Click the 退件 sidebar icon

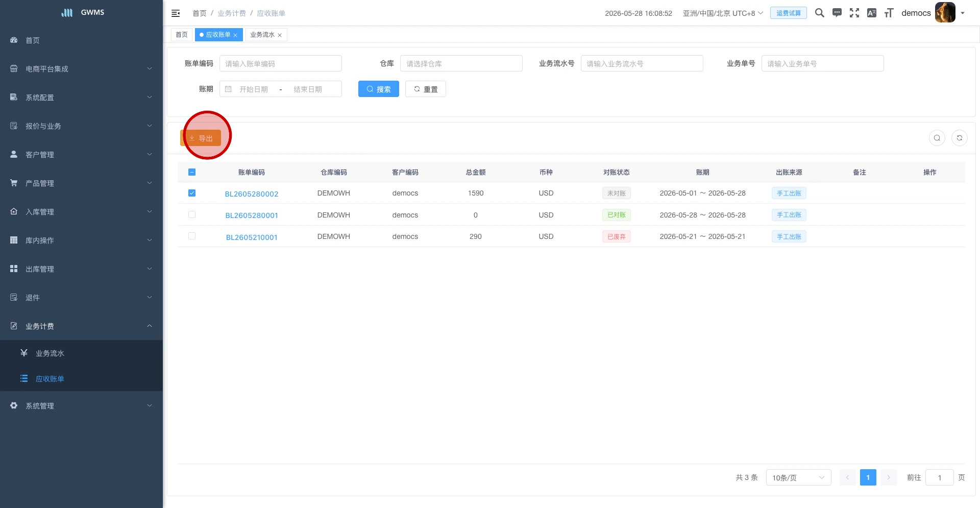point(14,297)
